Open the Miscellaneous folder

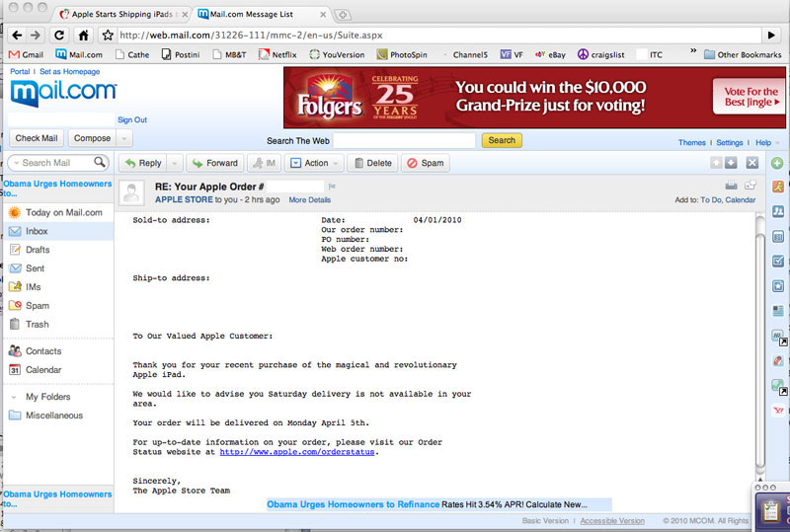[x=58, y=416]
